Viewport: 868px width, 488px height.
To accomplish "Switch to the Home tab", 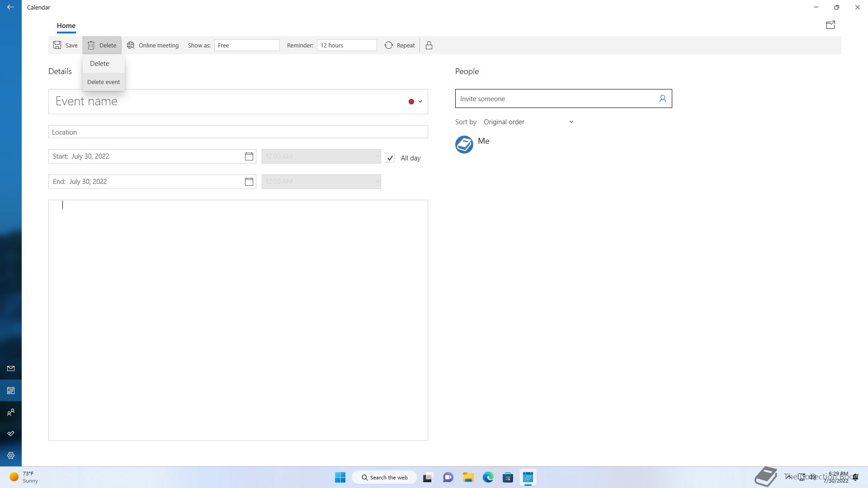I will (x=66, y=26).
